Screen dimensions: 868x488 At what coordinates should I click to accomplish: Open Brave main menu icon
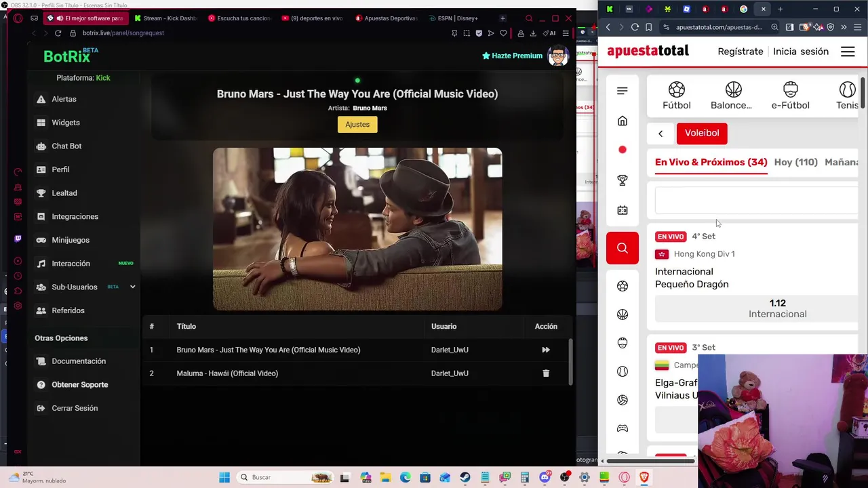[856, 27]
